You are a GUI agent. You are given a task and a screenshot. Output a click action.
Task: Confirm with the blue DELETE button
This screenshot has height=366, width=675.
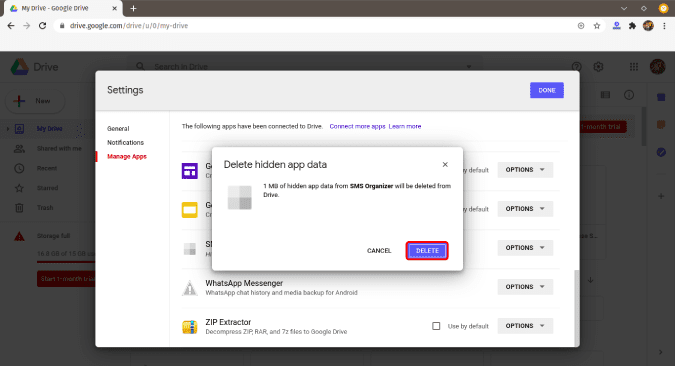coord(427,251)
